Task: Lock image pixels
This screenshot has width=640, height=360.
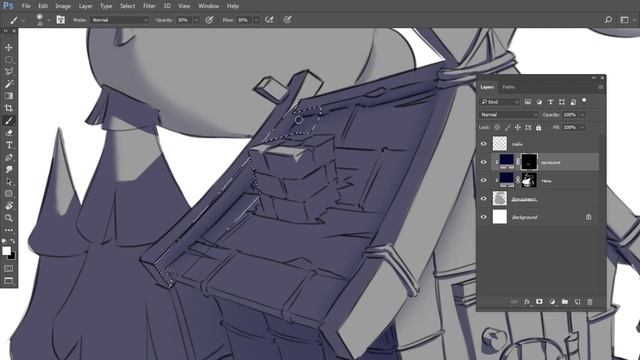Action: pyautogui.click(x=507, y=127)
